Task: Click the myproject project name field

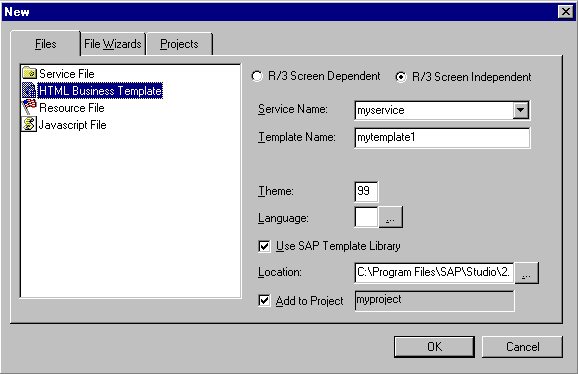Action: 434,301
